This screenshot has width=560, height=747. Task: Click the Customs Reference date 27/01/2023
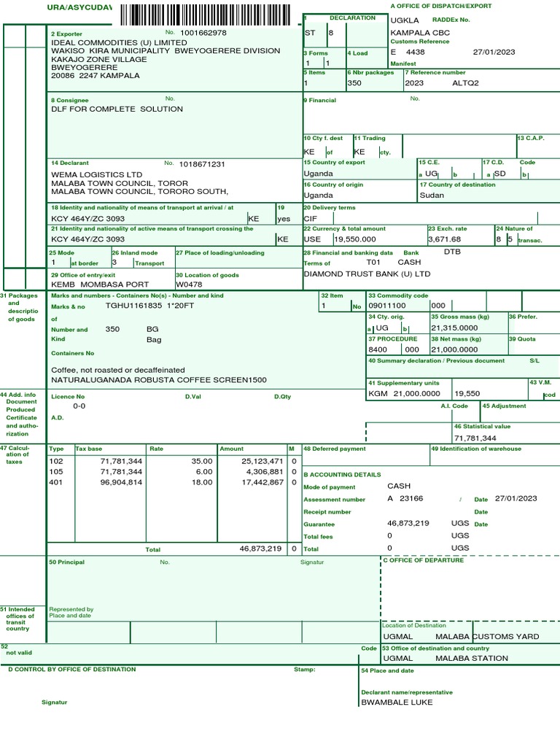click(x=494, y=53)
